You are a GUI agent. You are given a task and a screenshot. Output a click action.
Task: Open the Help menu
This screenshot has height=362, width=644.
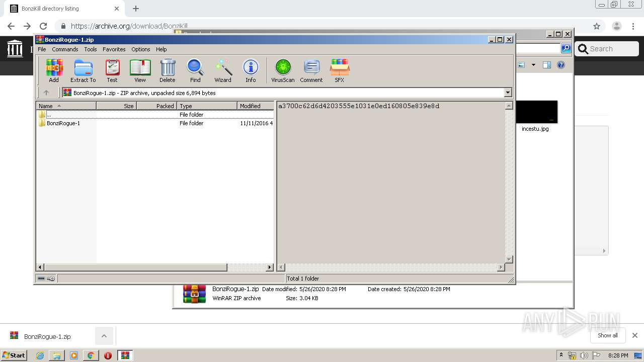tap(161, 49)
